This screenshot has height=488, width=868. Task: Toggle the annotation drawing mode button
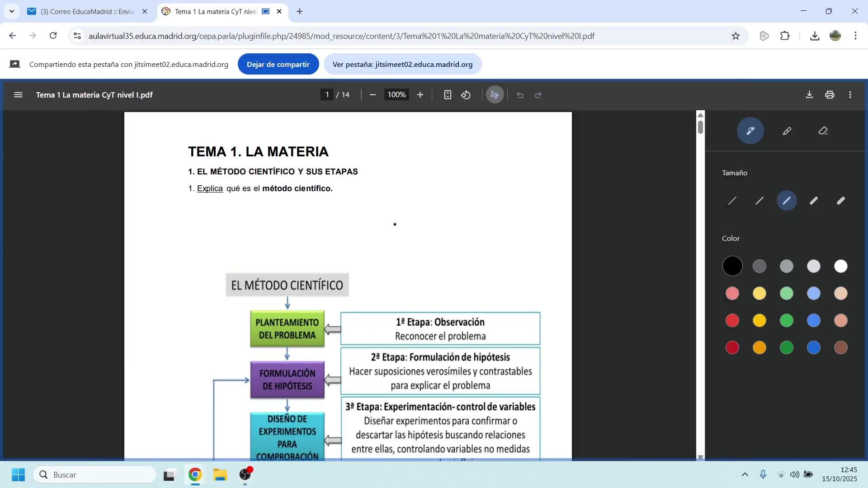coord(495,95)
